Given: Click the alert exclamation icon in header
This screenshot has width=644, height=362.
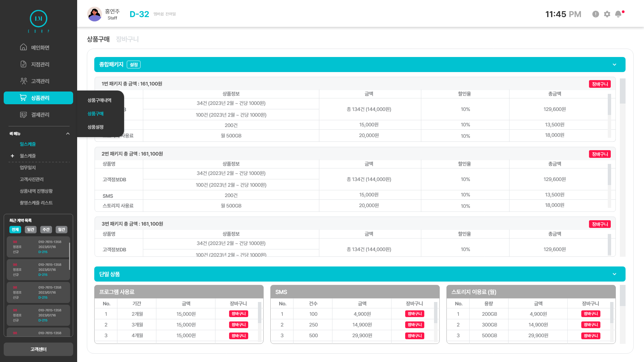Looking at the screenshot, I should 596,14.
